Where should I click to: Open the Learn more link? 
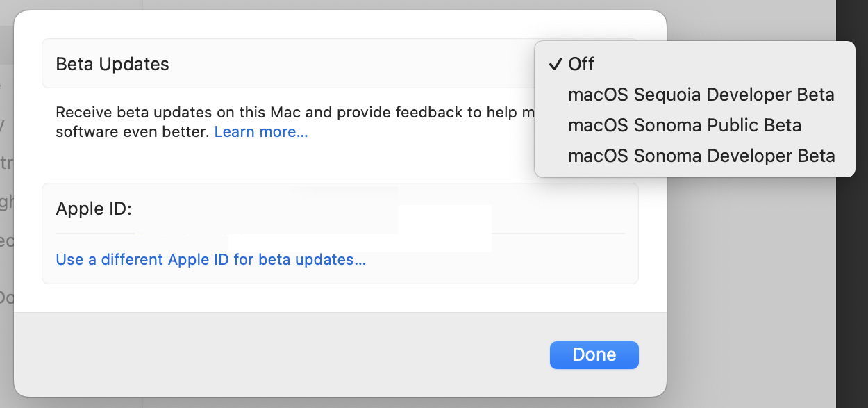pyautogui.click(x=261, y=131)
